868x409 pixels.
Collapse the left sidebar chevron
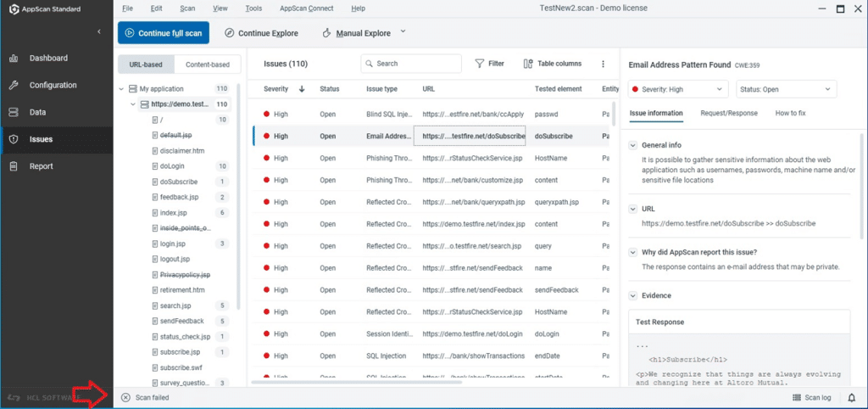(x=99, y=31)
